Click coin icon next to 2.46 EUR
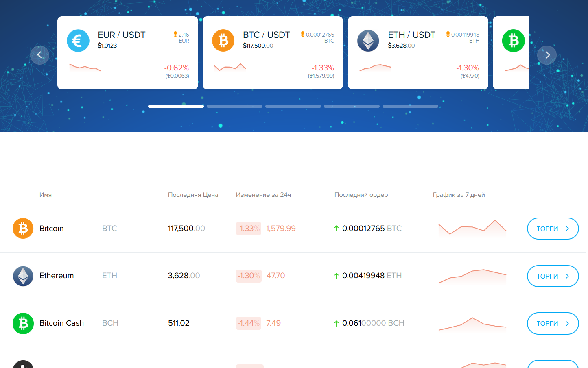Viewport: 588px width, 368px height. click(175, 34)
